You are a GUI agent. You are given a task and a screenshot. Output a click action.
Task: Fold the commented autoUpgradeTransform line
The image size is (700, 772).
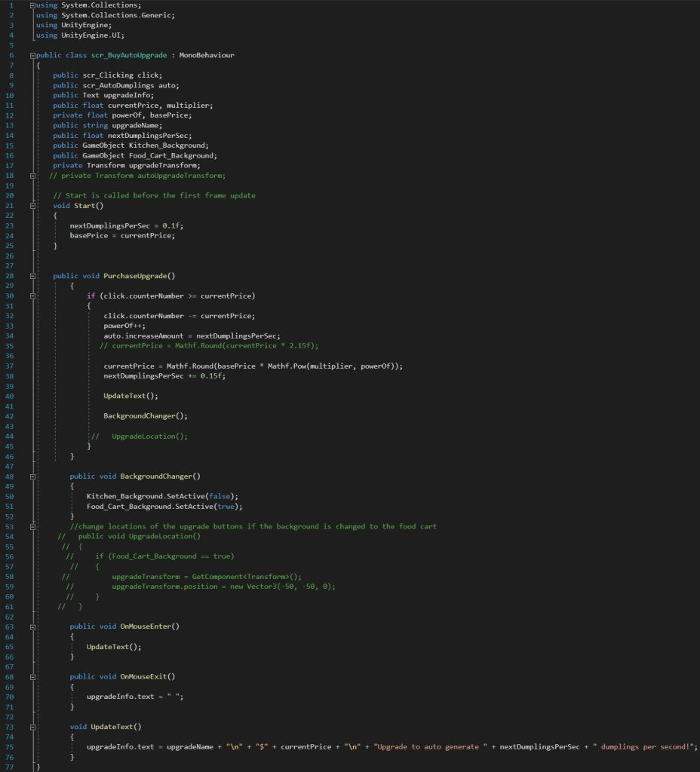(x=32, y=176)
